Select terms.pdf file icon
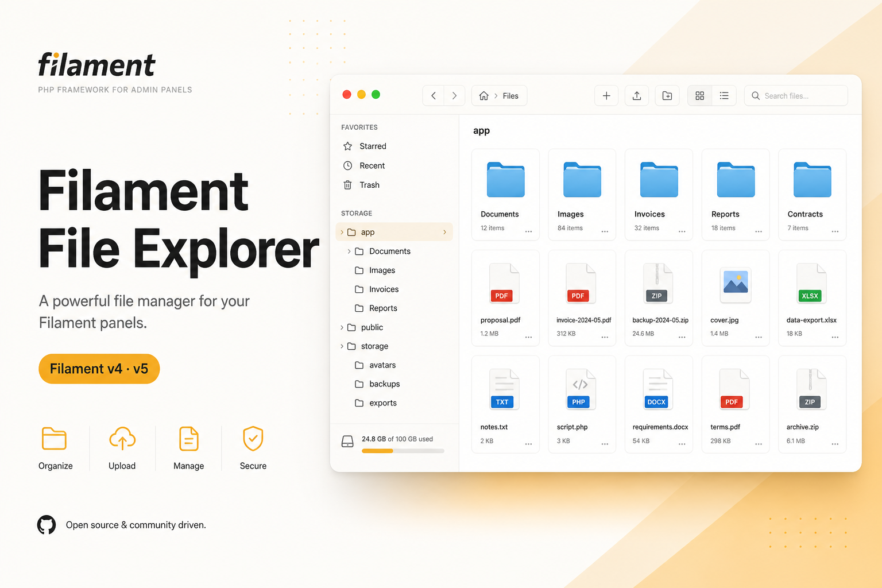Screen dimensions: 882x588 (x=734, y=389)
